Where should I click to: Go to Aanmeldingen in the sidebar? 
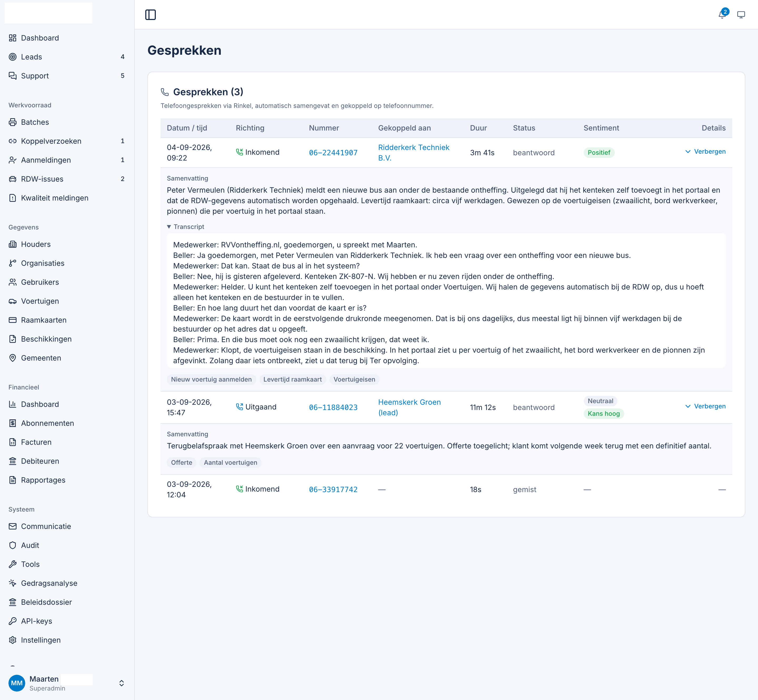tap(67, 160)
